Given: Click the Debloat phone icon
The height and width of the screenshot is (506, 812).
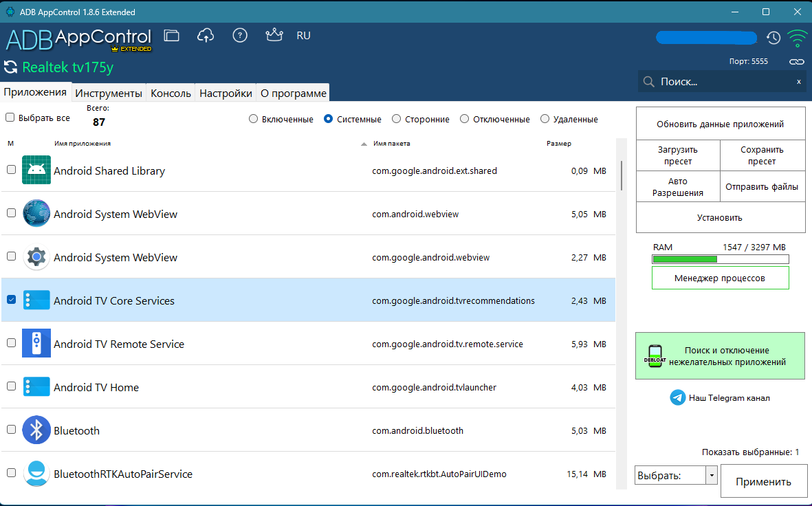Looking at the screenshot, I should 655,356.
